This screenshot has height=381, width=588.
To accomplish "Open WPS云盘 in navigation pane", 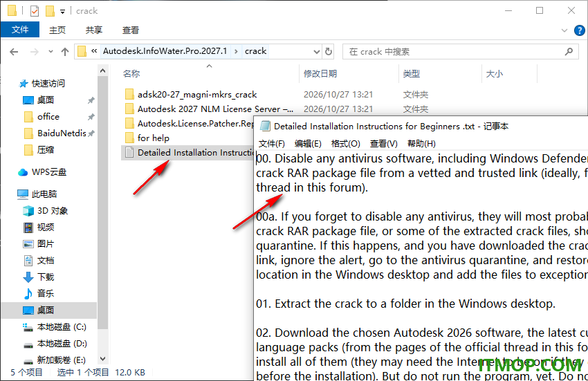I will [49, 172].
